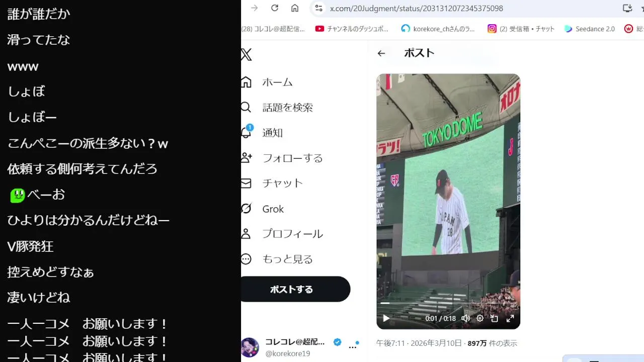Click the browser forward arrow
This screenshot has height=362, width=644.
pos(254,8)
